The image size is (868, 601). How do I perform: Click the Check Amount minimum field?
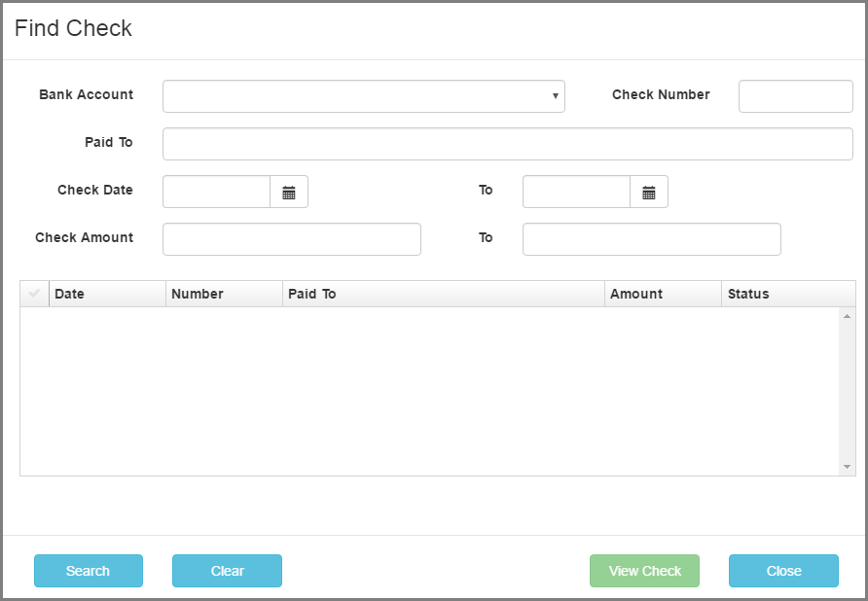[292, 239]
